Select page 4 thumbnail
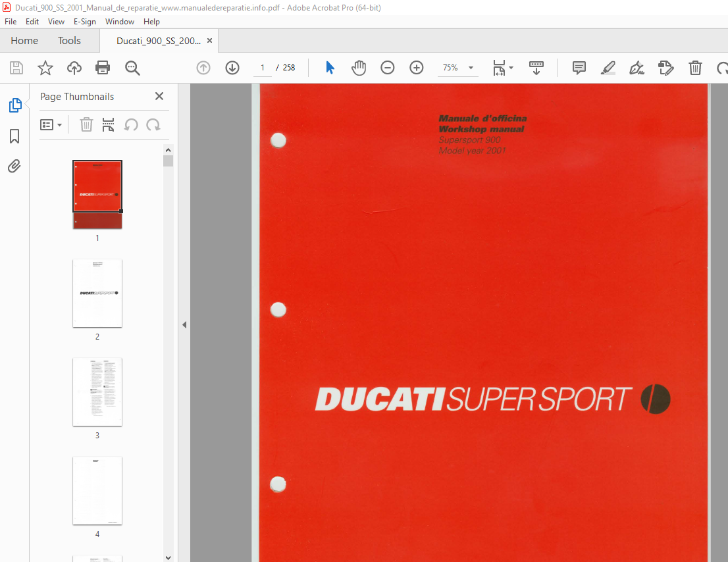The height and width of the screenshot is (562, 728). [x=97, y=491]
